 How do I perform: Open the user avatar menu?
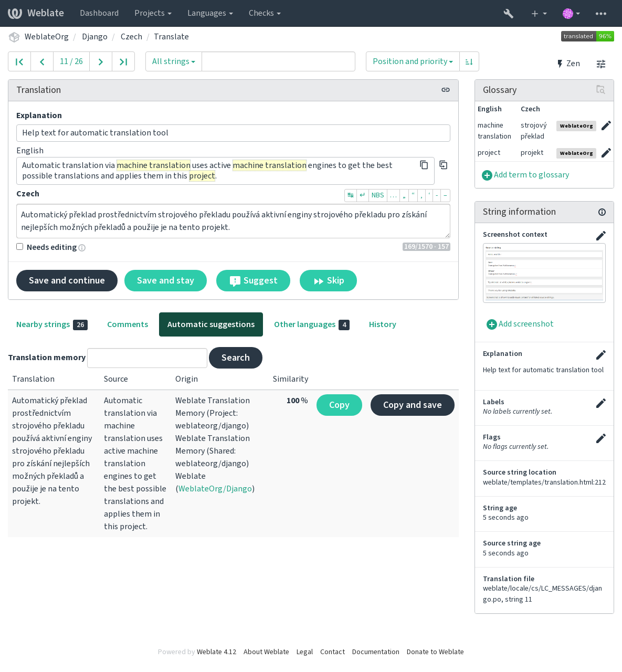point(571,13)
